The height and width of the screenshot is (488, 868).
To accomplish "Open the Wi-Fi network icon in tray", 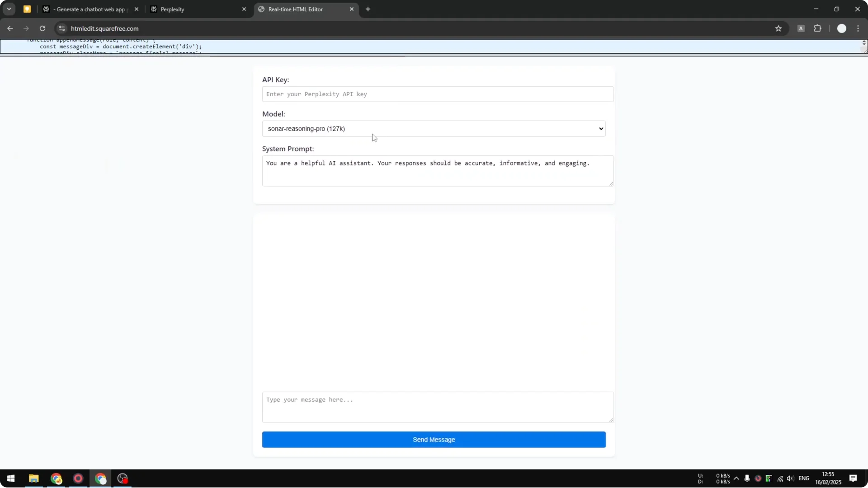I will coord(779,479).
